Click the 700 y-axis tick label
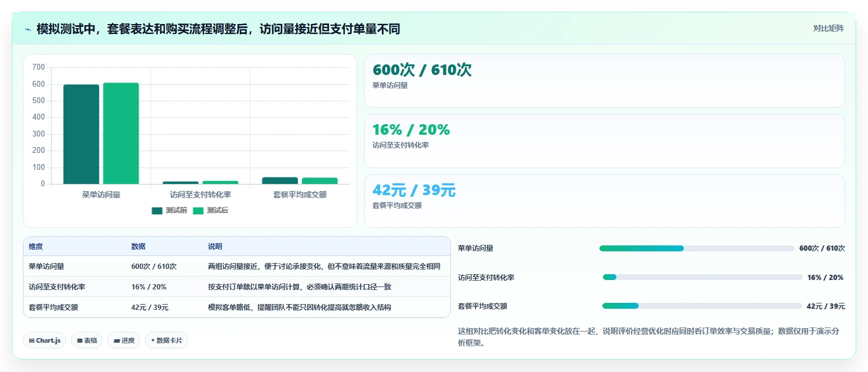The height and width of the screenshot is (372, 868). click(39, 67)
